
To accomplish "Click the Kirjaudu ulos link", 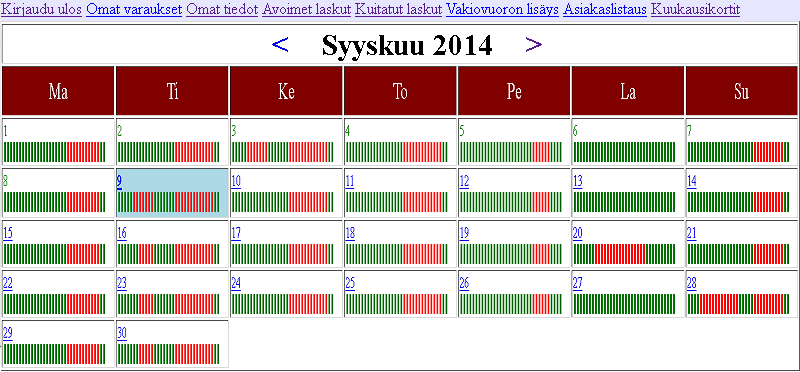I will pos(41,9).
